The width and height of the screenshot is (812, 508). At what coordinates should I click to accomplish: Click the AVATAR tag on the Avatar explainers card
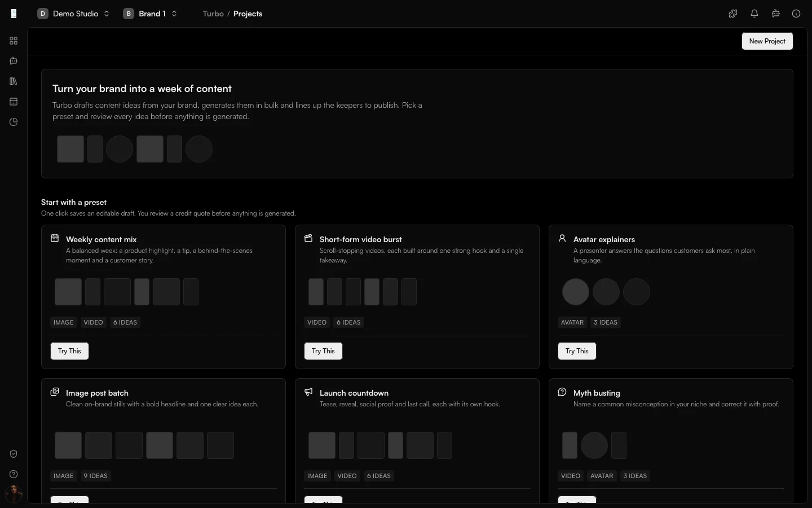pyautogui.click(x=572, y=322)
